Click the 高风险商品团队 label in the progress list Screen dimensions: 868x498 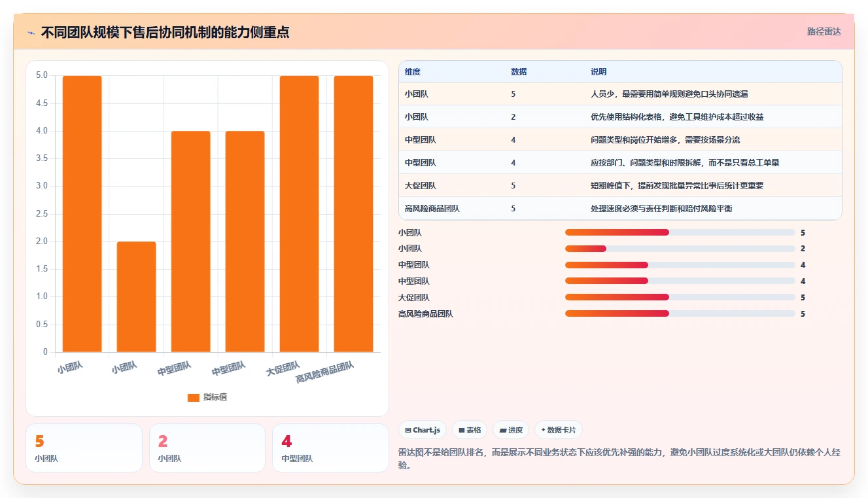(x=426, y=314)
